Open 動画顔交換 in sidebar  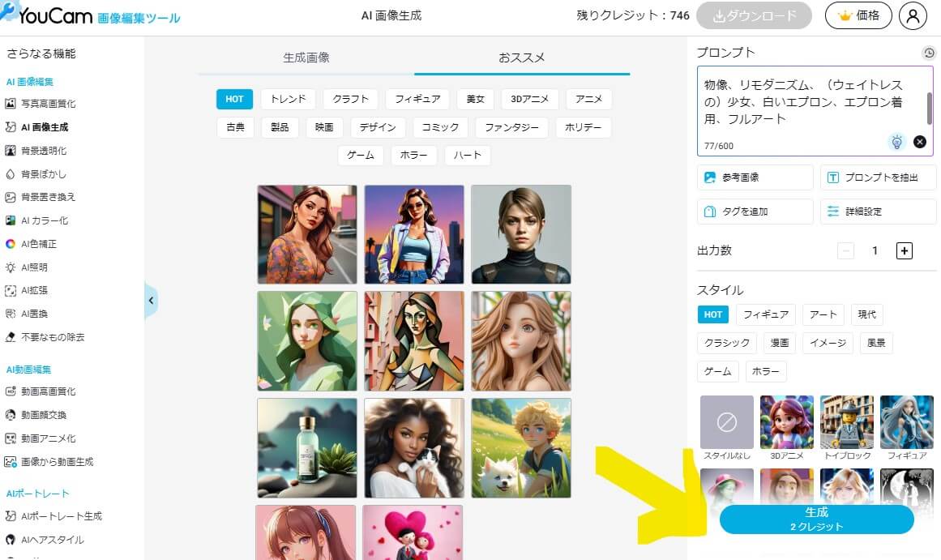click(36, 415)
